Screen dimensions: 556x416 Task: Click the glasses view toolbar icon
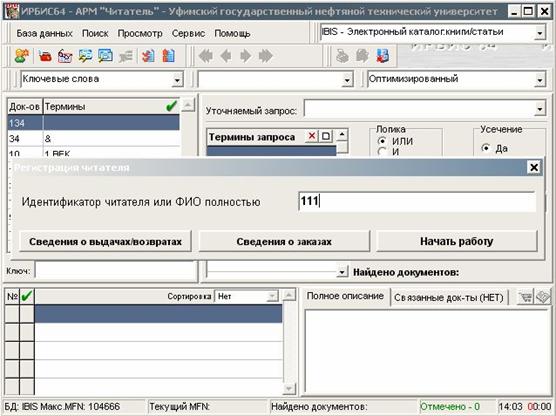pyautogui.click(x=65, y=56)
